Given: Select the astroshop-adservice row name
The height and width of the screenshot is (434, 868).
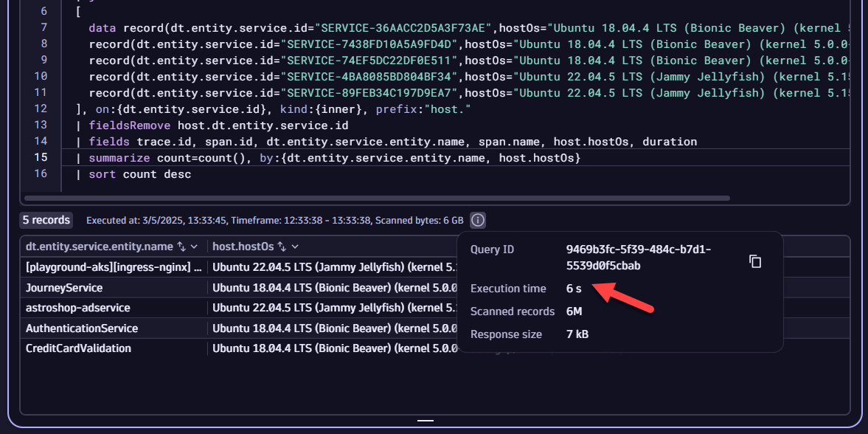Looking at the screenshot, I should tap(78, 308).
